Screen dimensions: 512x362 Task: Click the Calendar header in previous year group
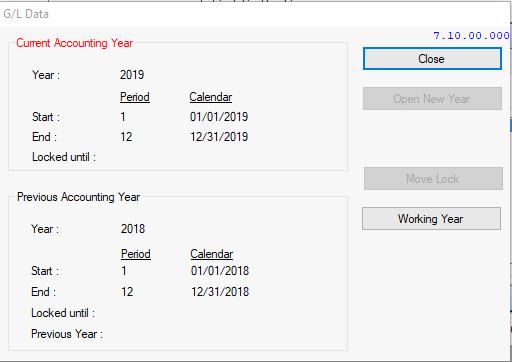pyautogui.click(x=212, y=254)
